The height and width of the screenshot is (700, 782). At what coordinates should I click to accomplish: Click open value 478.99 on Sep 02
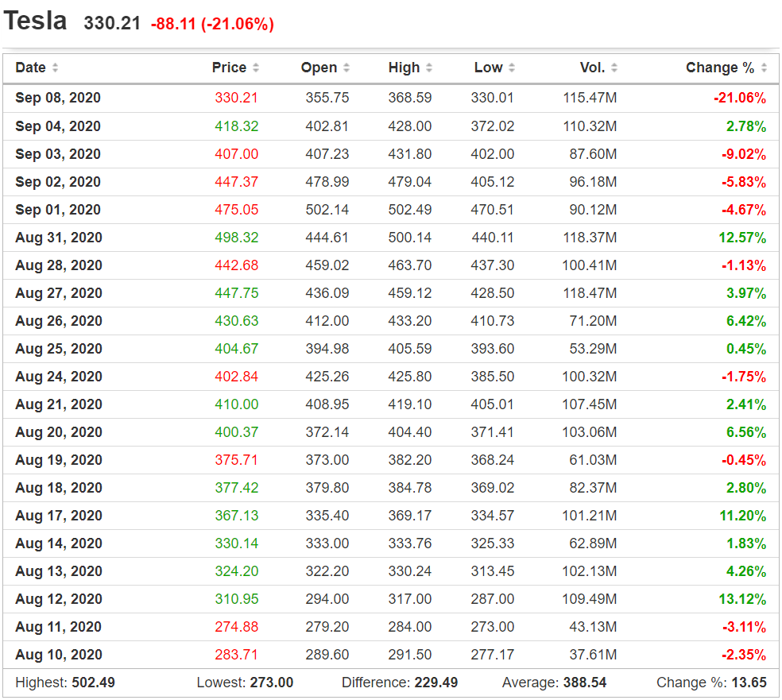tap(327, 182)
